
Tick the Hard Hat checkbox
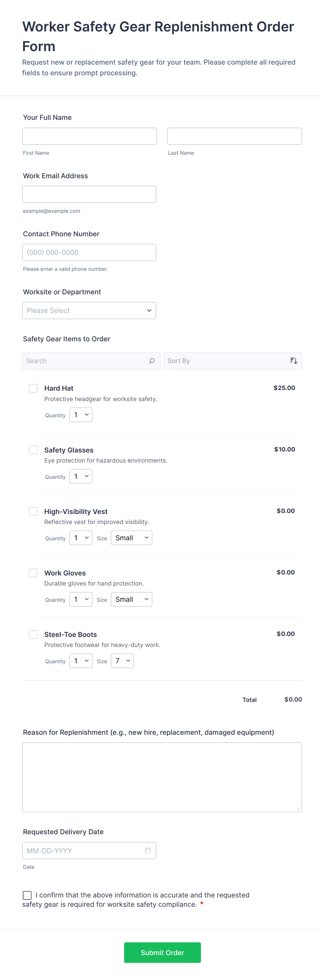(33, 388)
